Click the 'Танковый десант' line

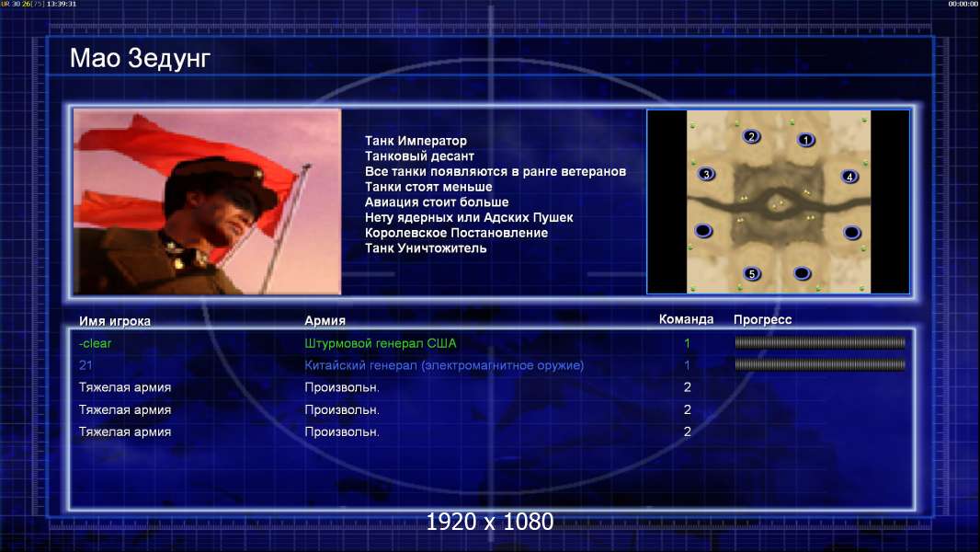click(x=419, y=156)
